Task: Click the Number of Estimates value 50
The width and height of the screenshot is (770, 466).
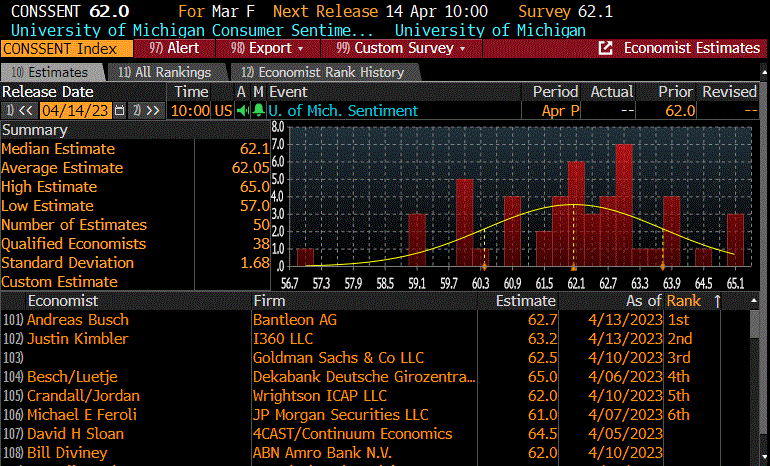Action: [x=261, y=225]
